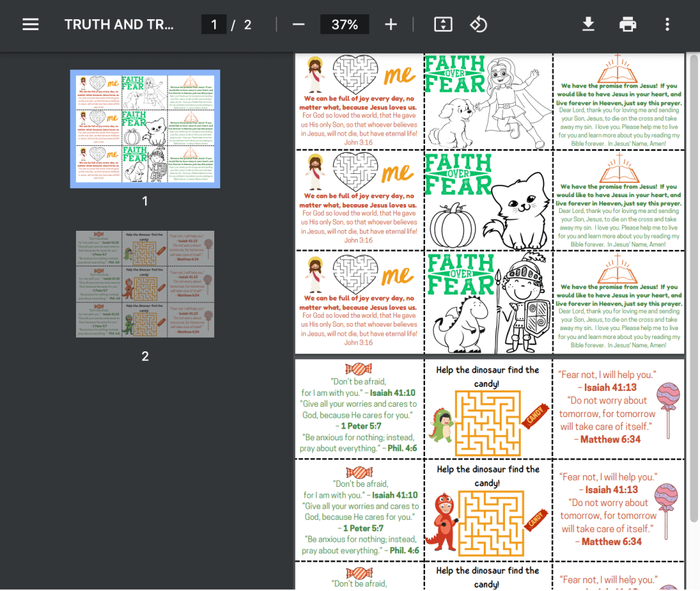This screenshot has width=700, height=591.
Task: Toggle the sidebar with the hamburger menu icon
Action: click(31, 25)
